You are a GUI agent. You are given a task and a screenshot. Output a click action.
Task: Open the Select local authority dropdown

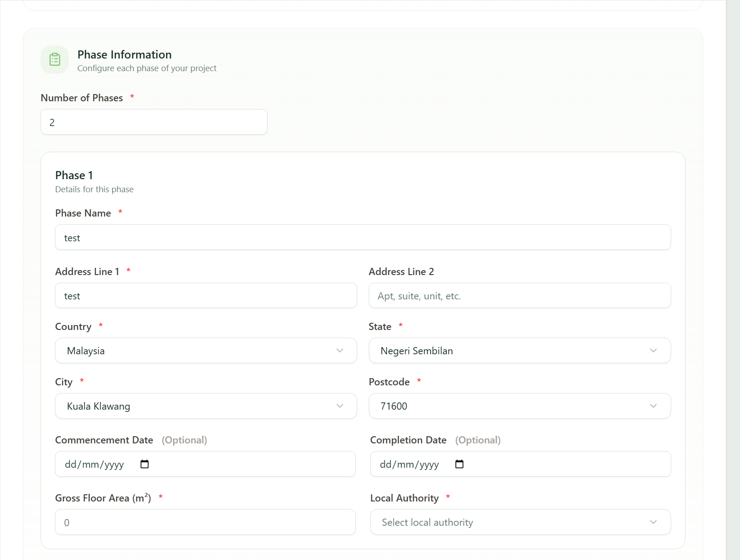point(521,522)
